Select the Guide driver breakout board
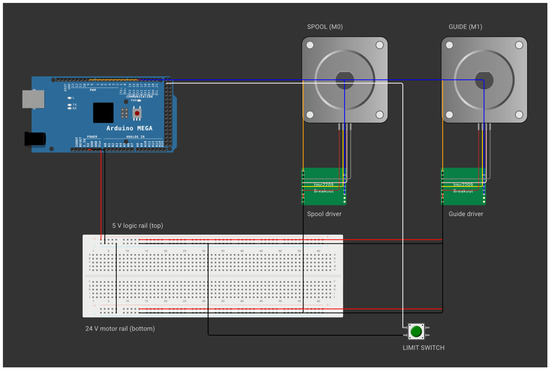 coord(463,186)
